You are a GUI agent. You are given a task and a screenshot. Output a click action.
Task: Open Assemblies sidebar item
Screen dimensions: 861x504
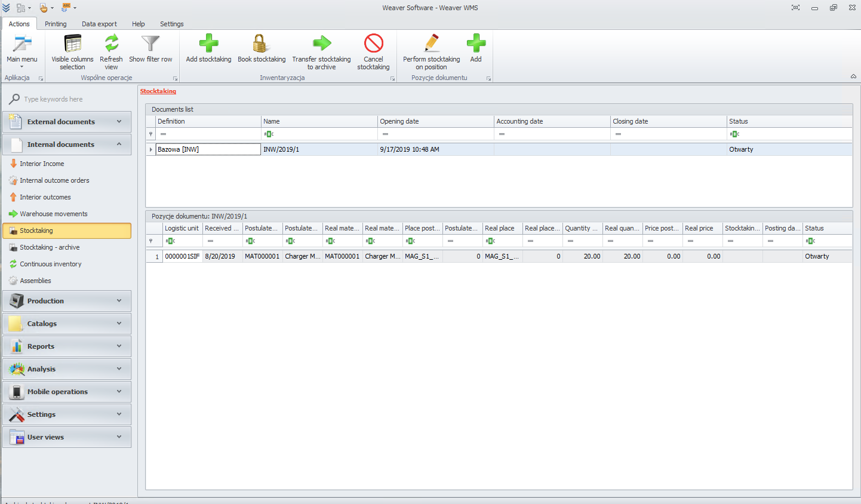[35, 281]
